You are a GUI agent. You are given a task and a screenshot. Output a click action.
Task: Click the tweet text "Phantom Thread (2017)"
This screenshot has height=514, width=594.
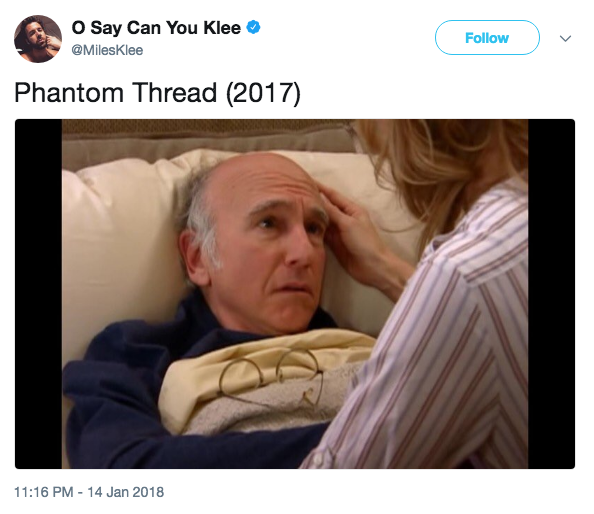coord(157,93)
